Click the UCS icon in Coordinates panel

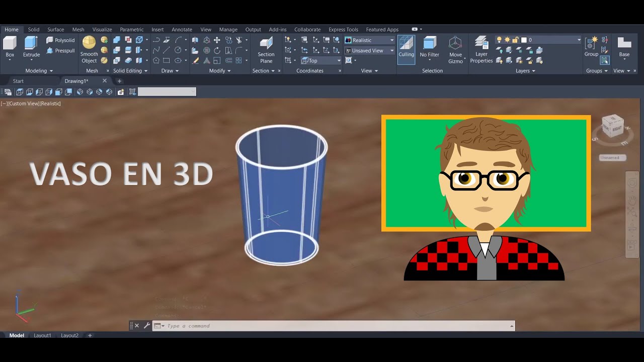pyautogui.click(x=288, y=40)
